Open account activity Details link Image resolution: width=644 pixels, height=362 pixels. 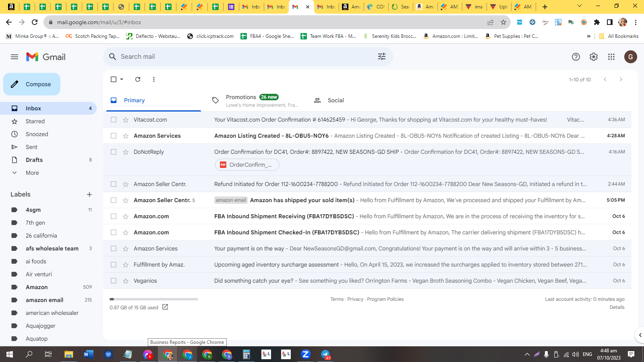coord(617,307)
